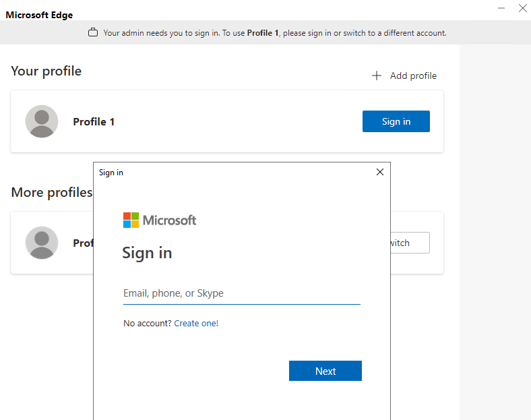This screenshot has height=420, width=531.
Task: Click the blue Sign in button for Profile 1
Action: (396, 121)
